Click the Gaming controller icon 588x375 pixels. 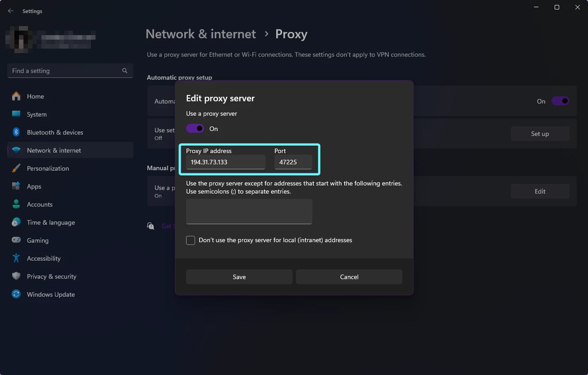(16, 240)
